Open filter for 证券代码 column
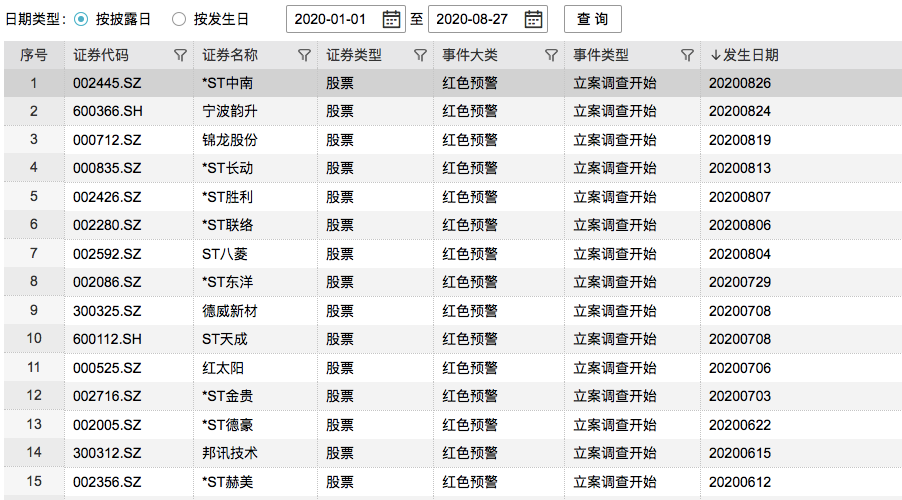Viewport: 902px width, 500px height. 180,55
